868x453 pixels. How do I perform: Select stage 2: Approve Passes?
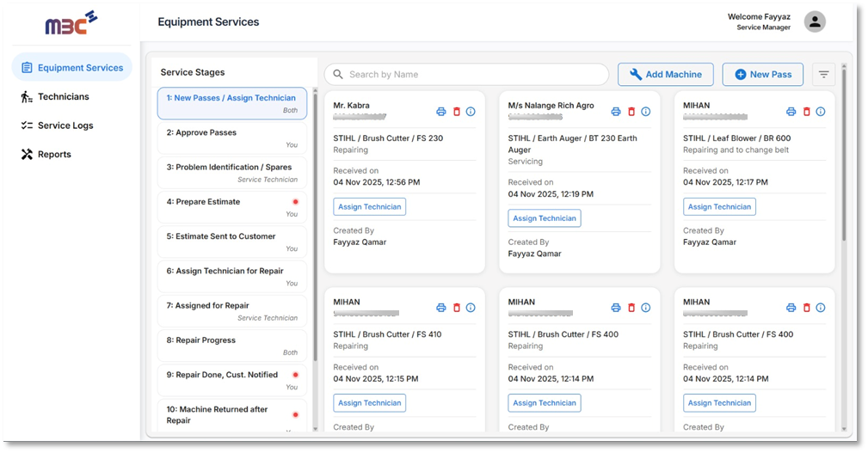(231, 138)
